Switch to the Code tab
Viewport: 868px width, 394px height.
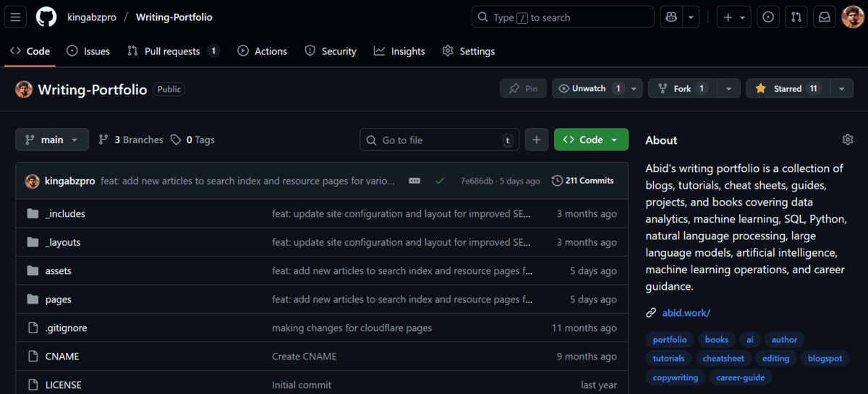pos(30,51)
